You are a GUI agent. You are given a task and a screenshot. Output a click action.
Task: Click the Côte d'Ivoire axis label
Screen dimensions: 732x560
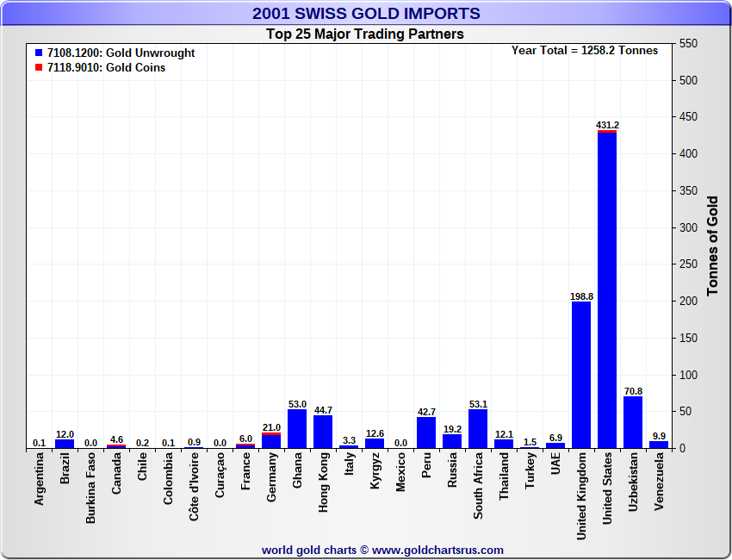[x=195, y=488]
